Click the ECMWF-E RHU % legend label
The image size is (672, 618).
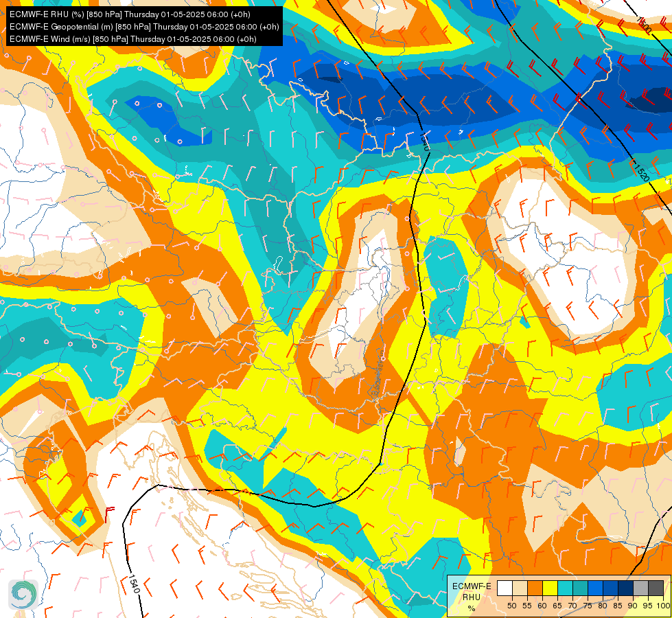pos(472,597)
